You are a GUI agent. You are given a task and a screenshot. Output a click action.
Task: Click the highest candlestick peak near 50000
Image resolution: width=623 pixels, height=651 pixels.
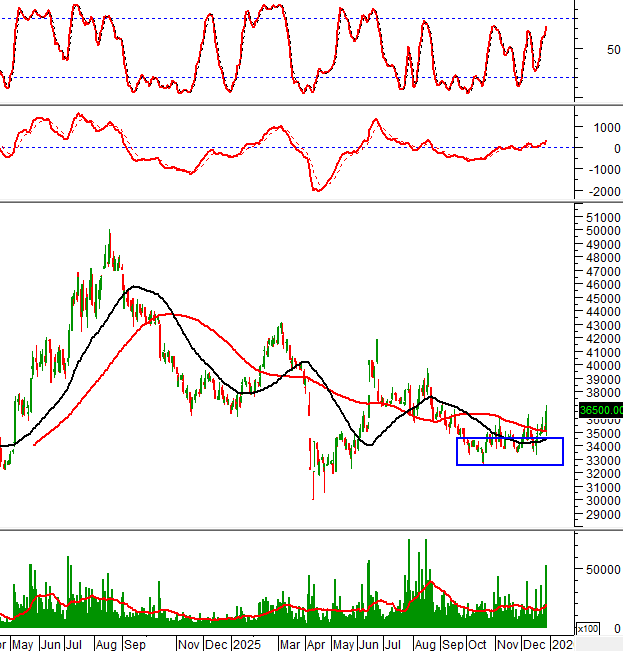109,234
